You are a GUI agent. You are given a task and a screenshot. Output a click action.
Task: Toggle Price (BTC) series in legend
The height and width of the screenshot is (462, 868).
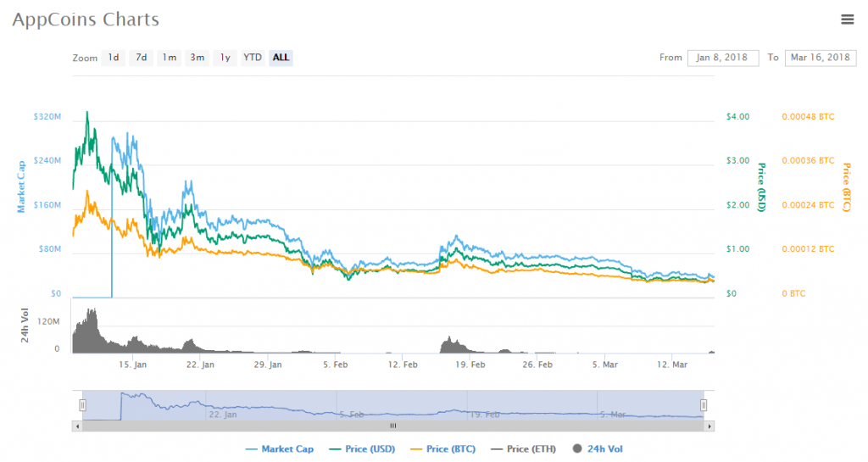[442, 448]
